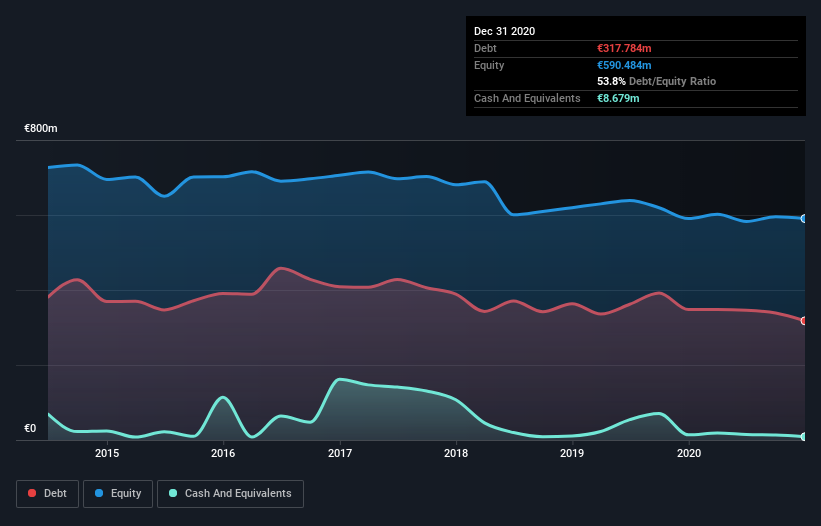Screen dimensions: 821x526
Task: Click the 2016 x-axis label
Action: click(x=223, y=453)
